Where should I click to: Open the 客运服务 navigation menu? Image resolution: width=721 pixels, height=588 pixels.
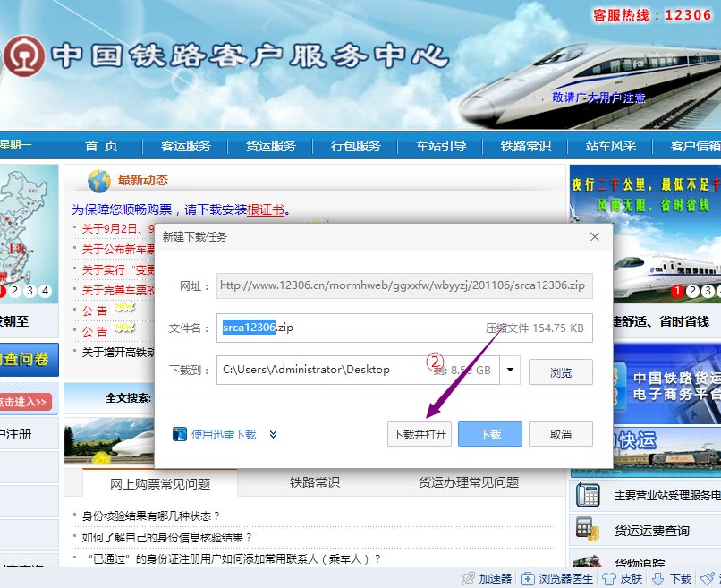click(x=186, y=147)
